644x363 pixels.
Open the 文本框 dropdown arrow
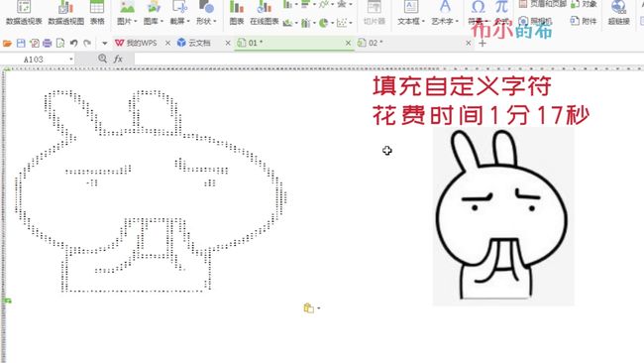tap(423, 22)
